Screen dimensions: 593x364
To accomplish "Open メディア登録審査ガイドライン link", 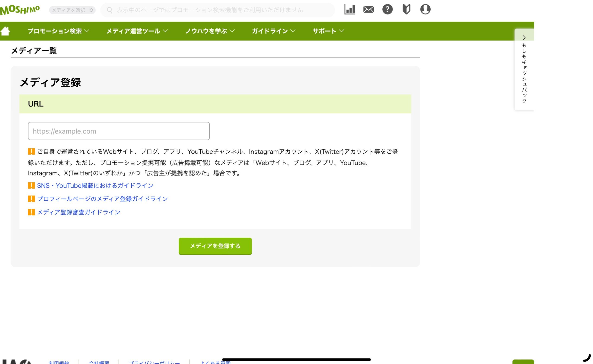I will (x=79, y=212).
